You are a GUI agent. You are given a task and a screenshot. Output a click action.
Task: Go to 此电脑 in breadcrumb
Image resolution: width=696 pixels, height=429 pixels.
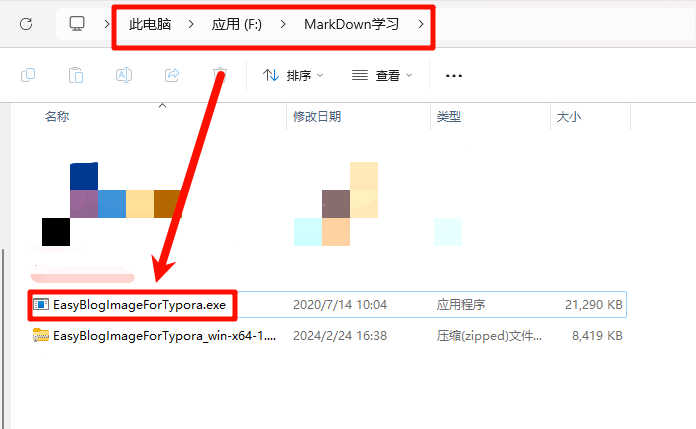(x=150, y=24)
